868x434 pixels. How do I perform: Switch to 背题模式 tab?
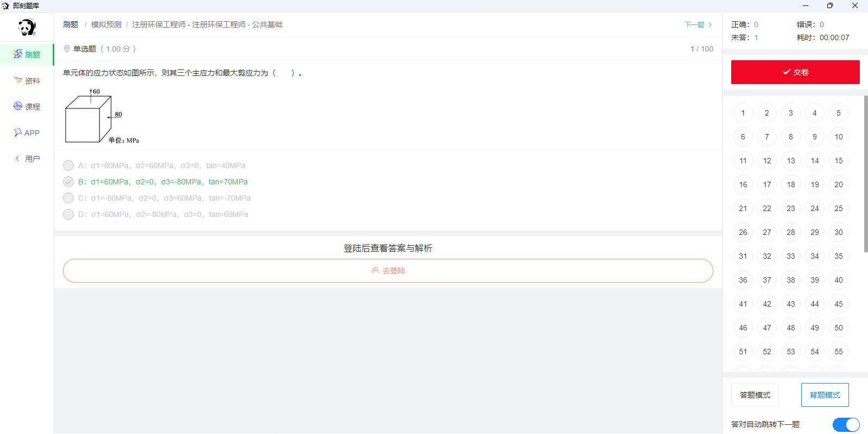point(825,395)
